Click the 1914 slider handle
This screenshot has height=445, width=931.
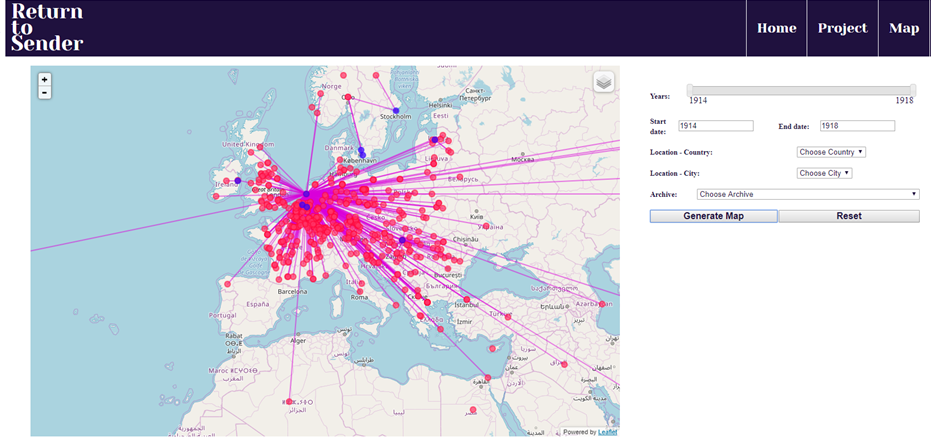coord(690,90)
